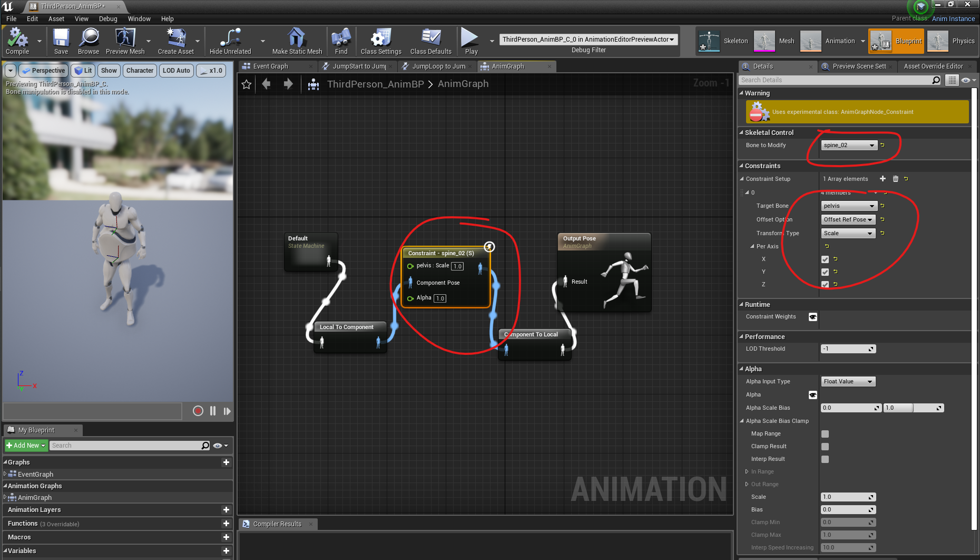Toggle Constraint Weights pin visibility
This screenshot has width=980, height=560.
click(813, 317)
